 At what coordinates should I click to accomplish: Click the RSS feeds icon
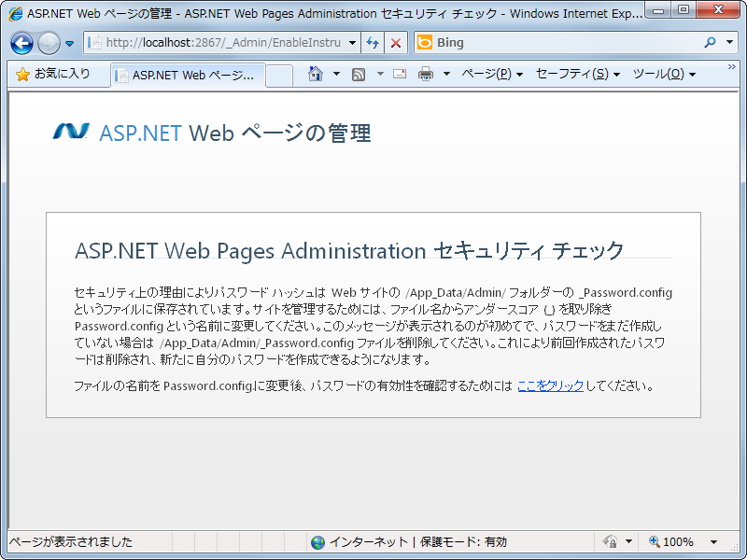pyautogui.click(x=358, y=74)
